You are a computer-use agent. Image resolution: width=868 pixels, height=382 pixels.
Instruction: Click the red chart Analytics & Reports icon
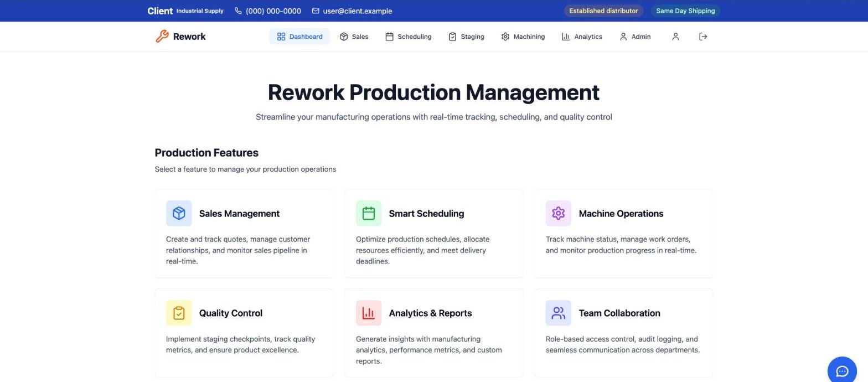(x=369, y=313)
